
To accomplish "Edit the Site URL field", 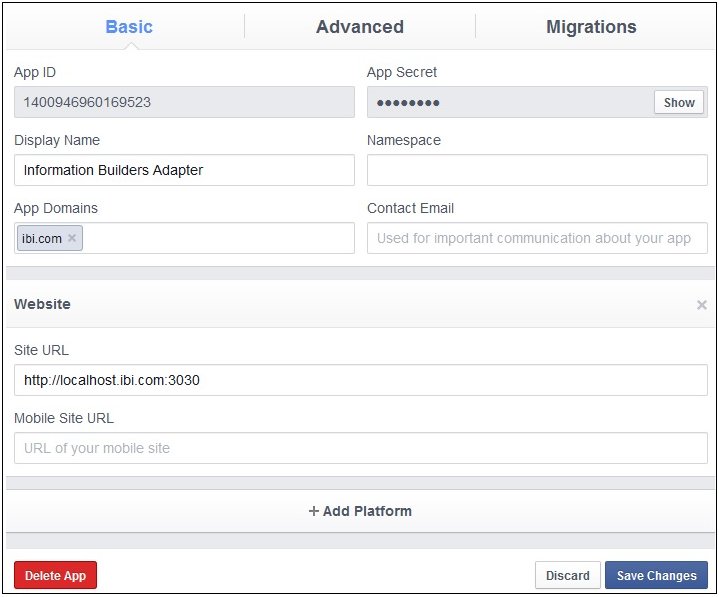I will coord(361,380).
